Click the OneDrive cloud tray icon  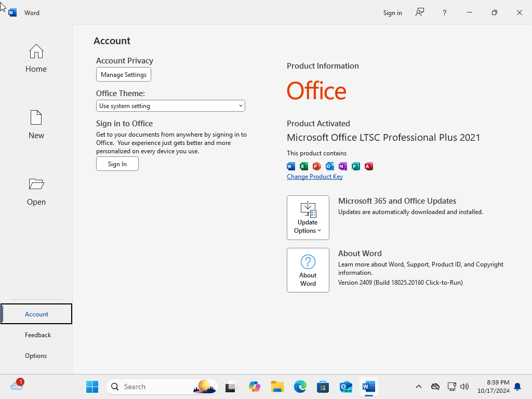point(435,387)
